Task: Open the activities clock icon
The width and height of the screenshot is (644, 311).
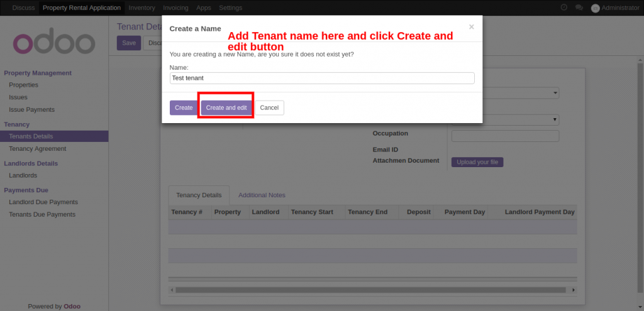Action: pyautogui.click(x=563, y=8)
